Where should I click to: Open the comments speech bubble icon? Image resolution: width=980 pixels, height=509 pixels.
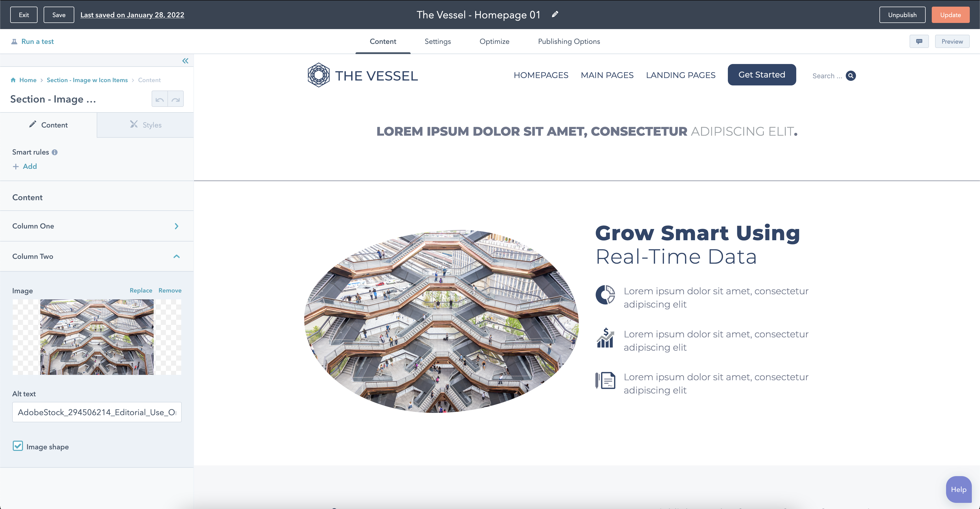pos(919,41)
